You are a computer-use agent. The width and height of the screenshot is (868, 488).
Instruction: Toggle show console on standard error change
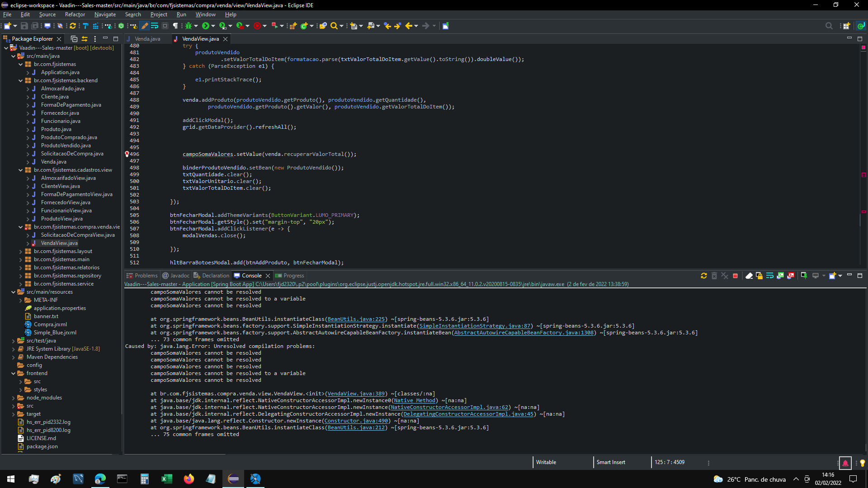(791, 276)
